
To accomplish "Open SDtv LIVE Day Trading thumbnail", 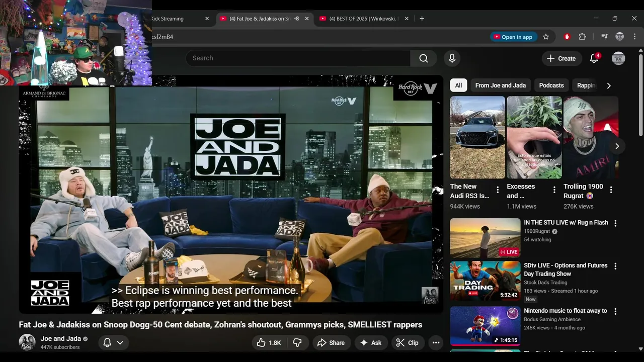I will coord(486,281).
